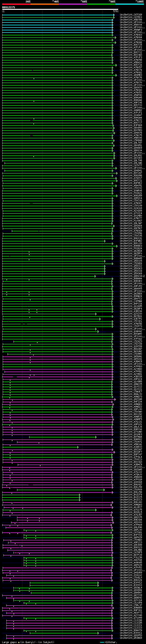Click label UniRef100_Q0WR06
The image size is (146, 644).
tap(131, 191)
